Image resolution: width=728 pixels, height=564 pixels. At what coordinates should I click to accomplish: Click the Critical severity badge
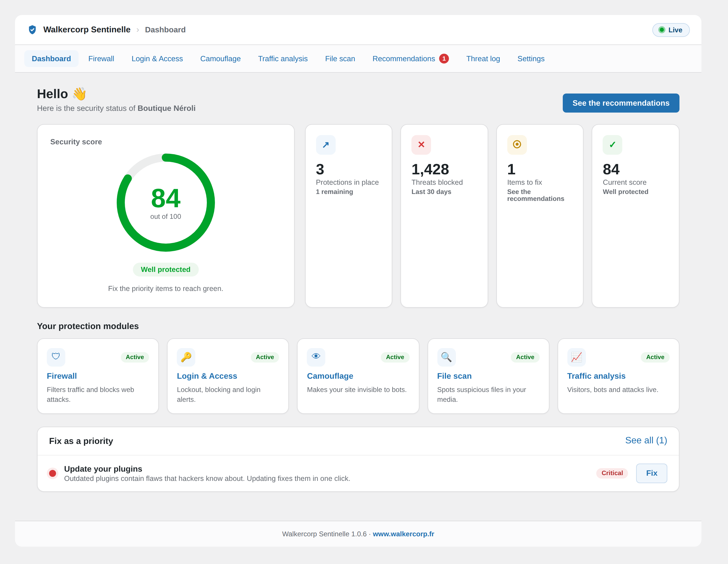click(x=612, y=473)
